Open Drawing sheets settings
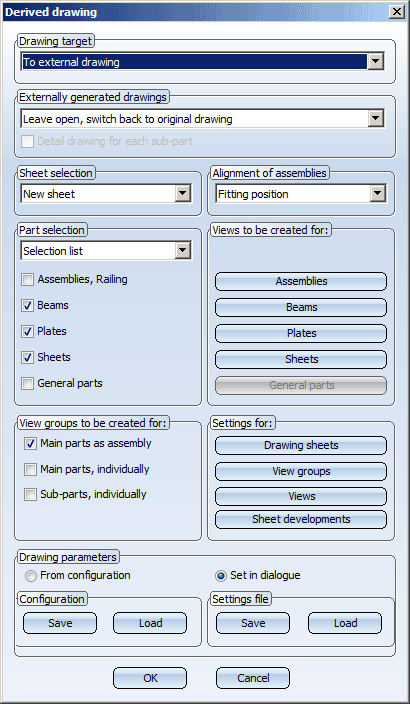The width and height of the screenshot is (410, 704). tap(301, 445)
